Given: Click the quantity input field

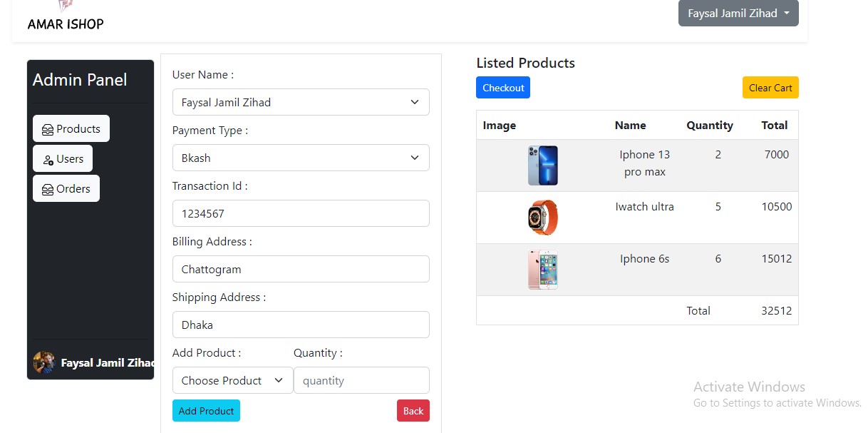Looking at the screenshot, I should tap(361, 380).
